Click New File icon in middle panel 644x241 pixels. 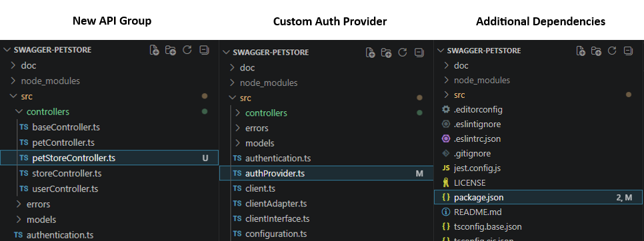(x=370, y=53)
